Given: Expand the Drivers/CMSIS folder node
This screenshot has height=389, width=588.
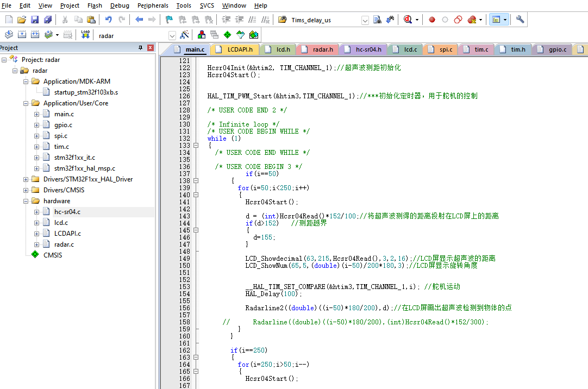Looking at the screenshot, I should point(26,190).
